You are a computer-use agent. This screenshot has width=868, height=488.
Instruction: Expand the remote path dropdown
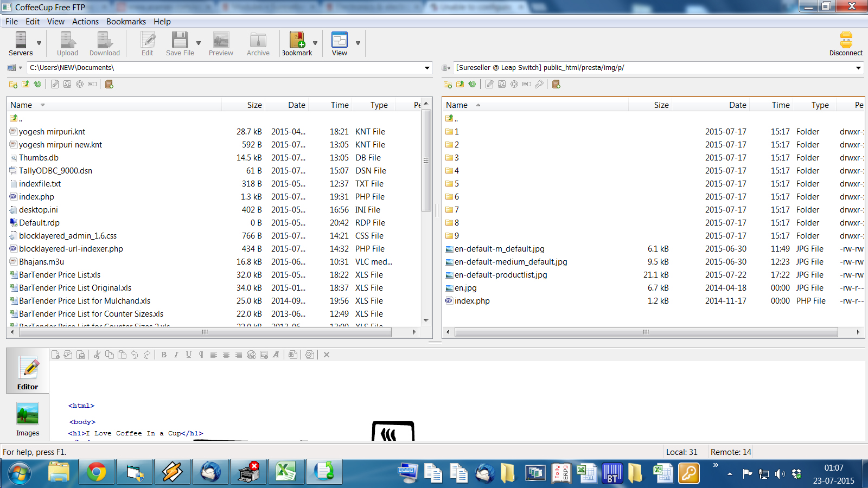click(x=858, y=68)
